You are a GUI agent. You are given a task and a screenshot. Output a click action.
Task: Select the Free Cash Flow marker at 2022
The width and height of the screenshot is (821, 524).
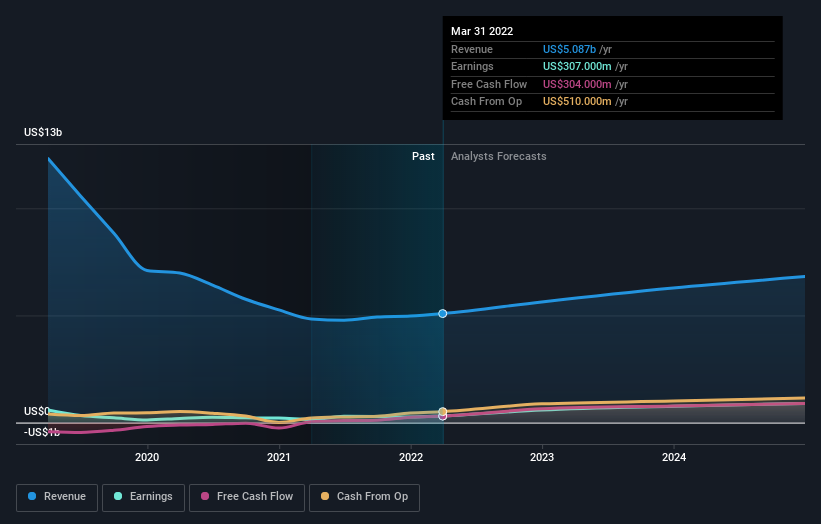click(442, 417)
